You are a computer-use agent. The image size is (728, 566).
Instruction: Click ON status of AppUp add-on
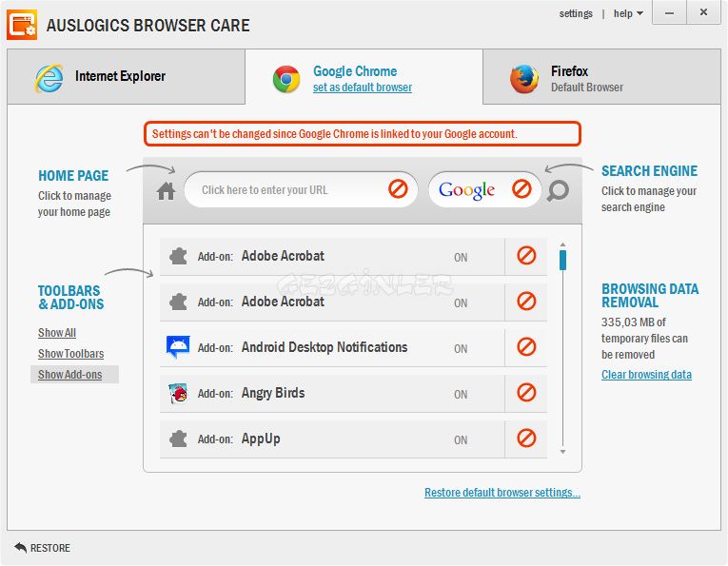(461, 439)
